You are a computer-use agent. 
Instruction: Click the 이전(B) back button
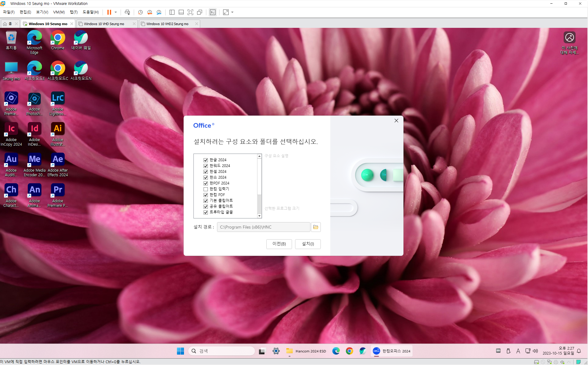click(279, 244)
